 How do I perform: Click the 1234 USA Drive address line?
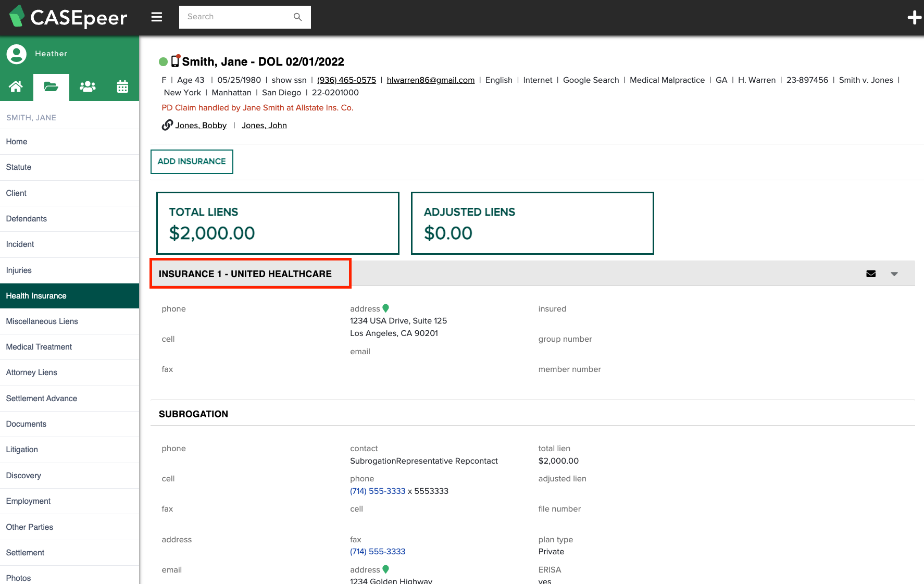(398, 321)
